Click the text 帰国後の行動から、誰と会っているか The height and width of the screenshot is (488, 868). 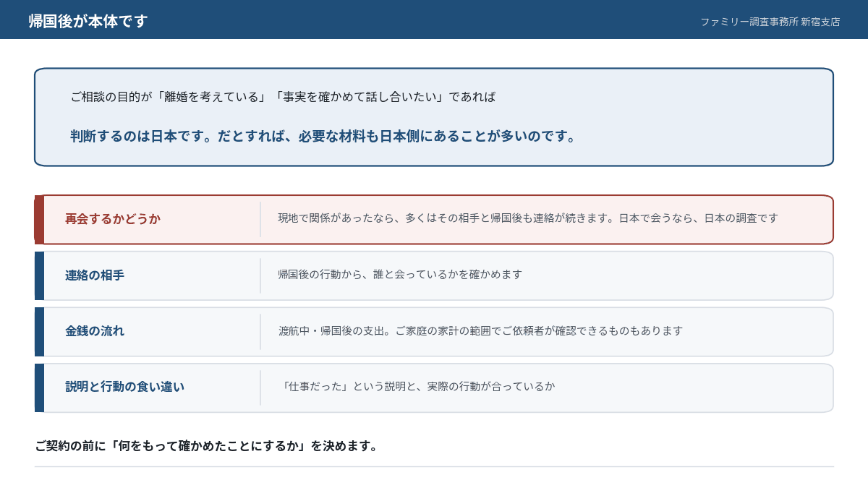click(400, 275)
